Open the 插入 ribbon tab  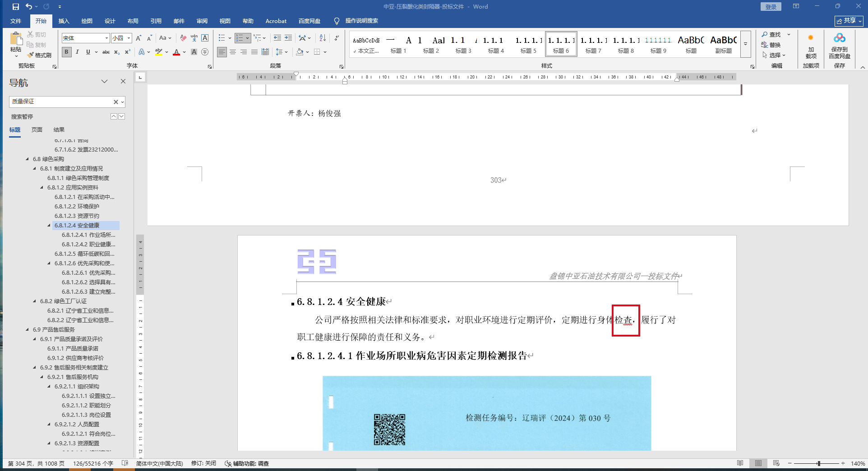[64, 21]
